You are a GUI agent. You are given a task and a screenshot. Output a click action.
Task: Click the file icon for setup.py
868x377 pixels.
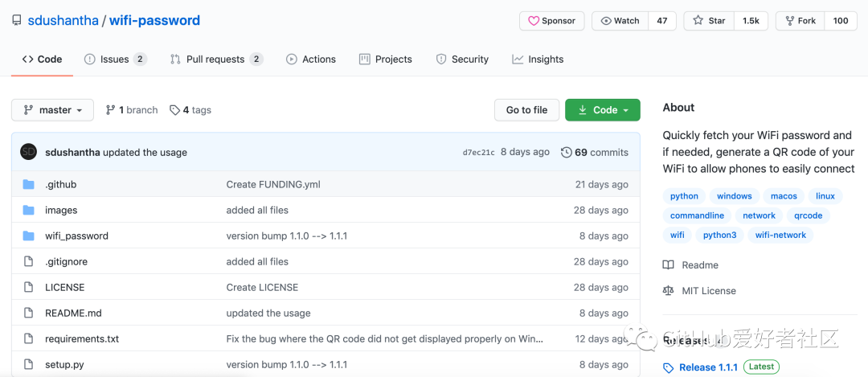[29, 364]
